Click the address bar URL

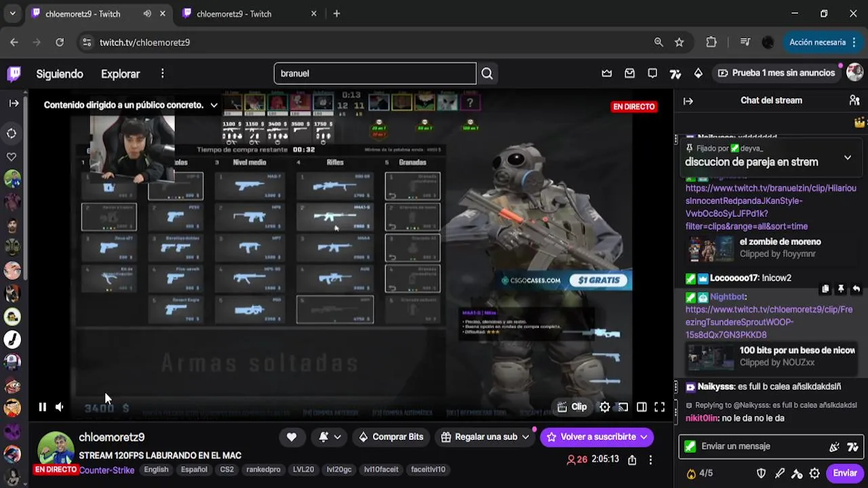pos(144,42)
